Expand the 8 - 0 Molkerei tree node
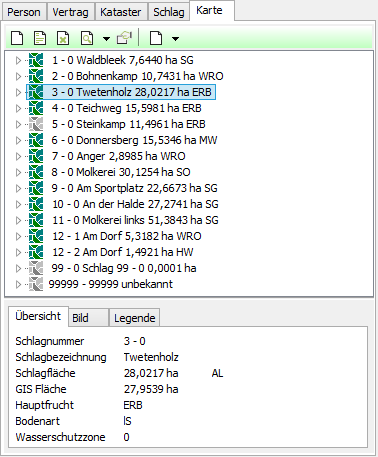Screen dimensions: 378x457 18,172
